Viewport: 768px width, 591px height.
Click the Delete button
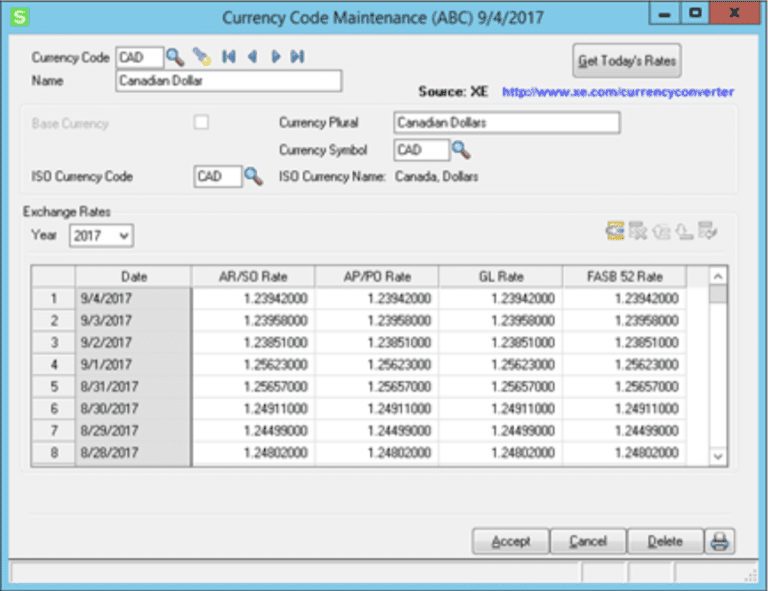click(x=665, y=542)
